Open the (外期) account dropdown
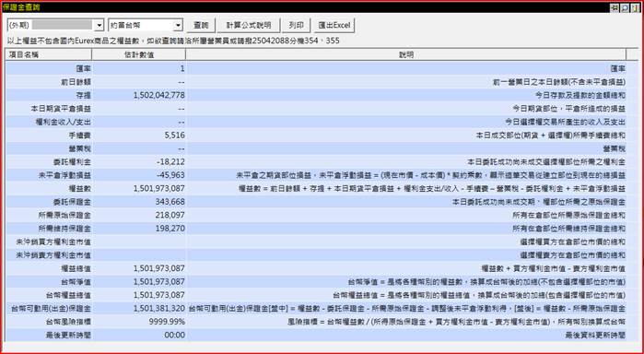The image size is (644, 354). tap(99, 26)
